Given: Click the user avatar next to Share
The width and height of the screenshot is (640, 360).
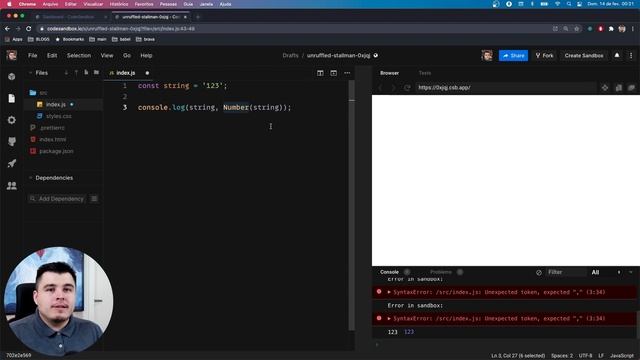Looking at the screenshot, I should click(x=487, y=55).
